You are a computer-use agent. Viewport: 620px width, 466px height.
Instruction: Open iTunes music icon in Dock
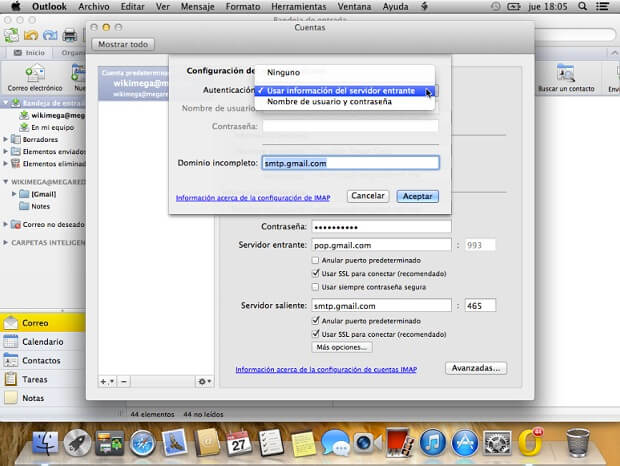point(433,443)
